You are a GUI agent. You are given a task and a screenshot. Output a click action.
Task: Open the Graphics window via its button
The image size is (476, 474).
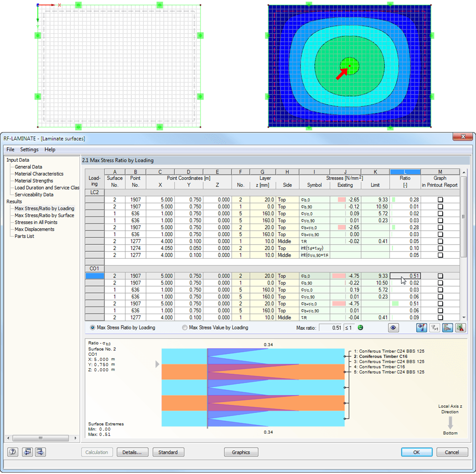[x=241, y=452]
